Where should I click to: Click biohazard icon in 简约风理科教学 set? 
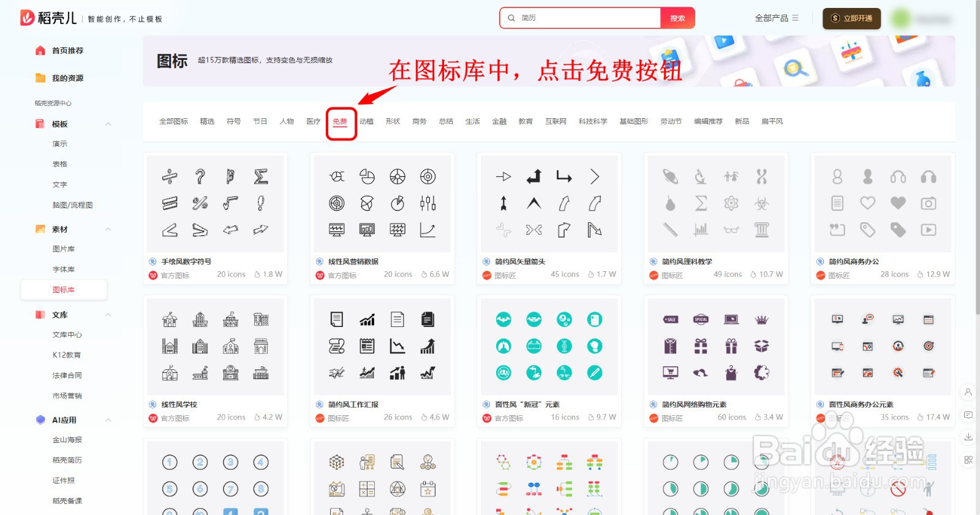point(762,203)
